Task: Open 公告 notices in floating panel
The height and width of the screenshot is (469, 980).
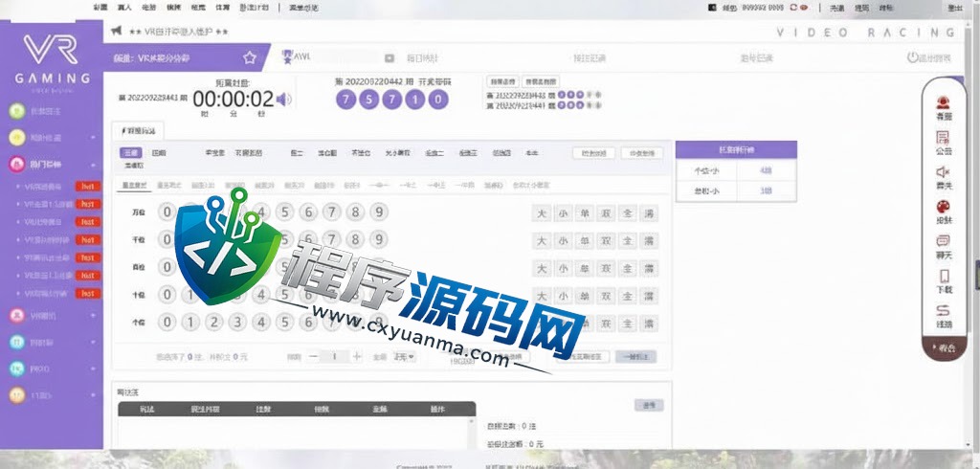Action: pyautogui.click(x=944, y=144)
